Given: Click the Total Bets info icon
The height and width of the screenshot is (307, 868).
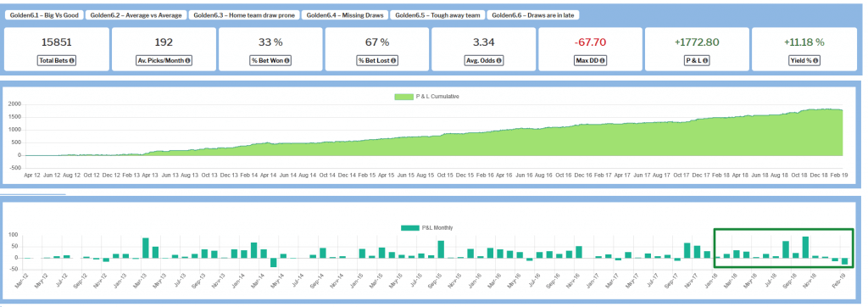Looking at the screenshot, I should click(71, 61).
